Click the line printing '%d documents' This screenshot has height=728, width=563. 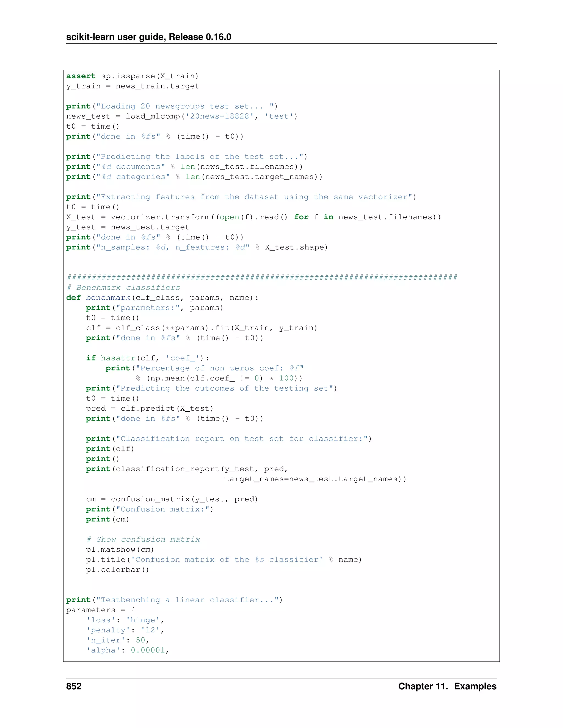tap(184, 167)
